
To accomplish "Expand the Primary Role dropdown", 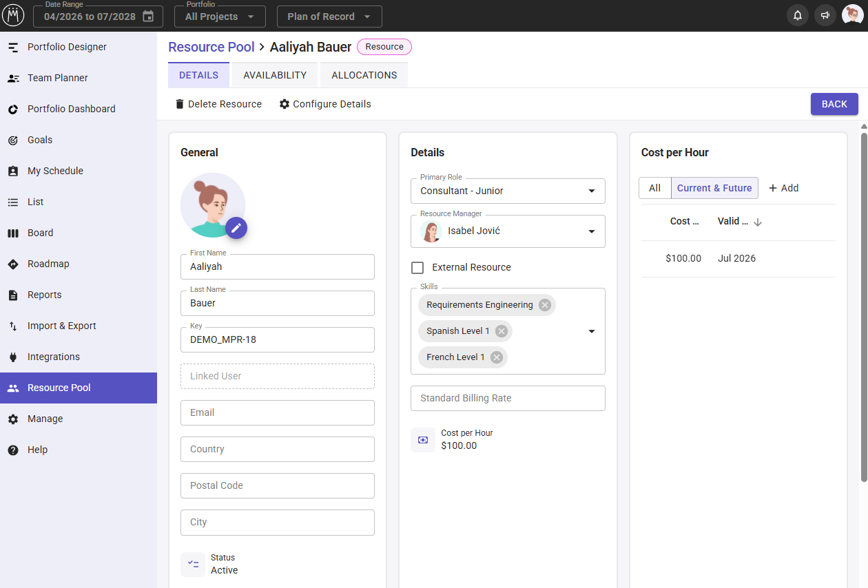I will 508,191.
